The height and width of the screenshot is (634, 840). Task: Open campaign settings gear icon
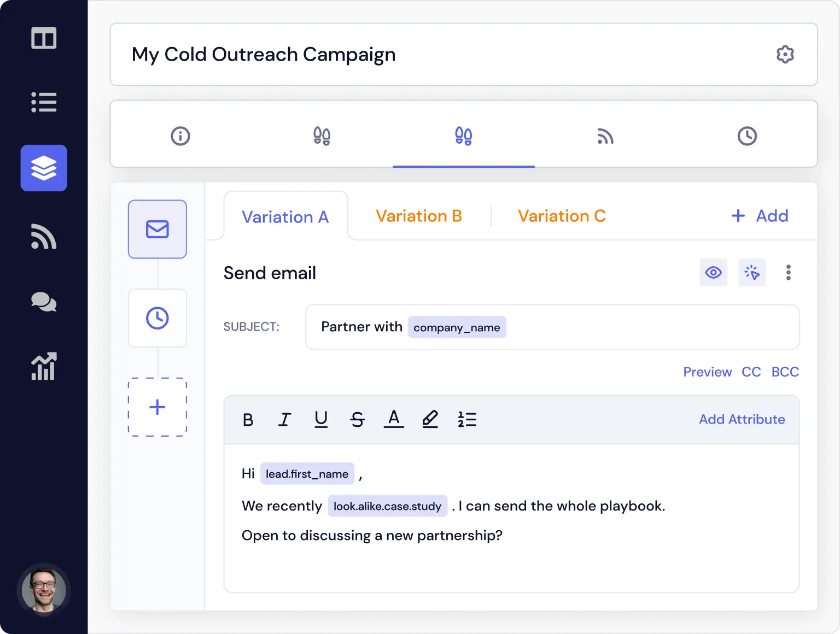[785, 54]
